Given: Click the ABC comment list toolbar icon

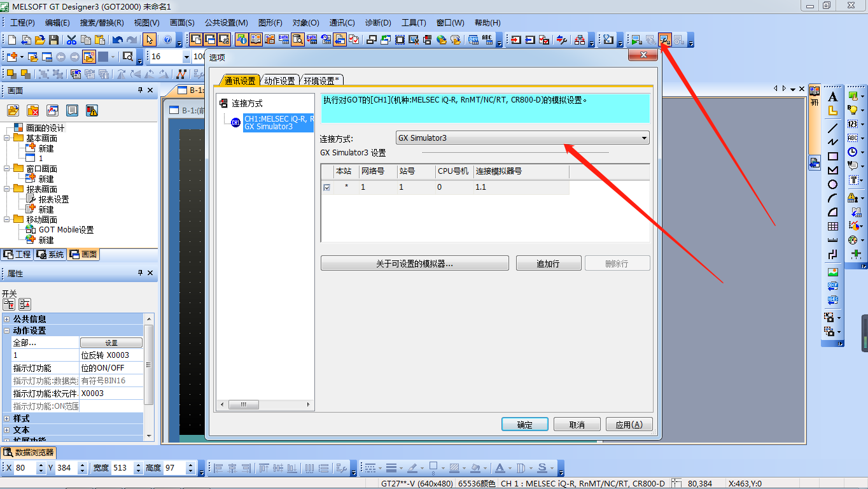Looking at the screenshot, I should tap(487, 39).
